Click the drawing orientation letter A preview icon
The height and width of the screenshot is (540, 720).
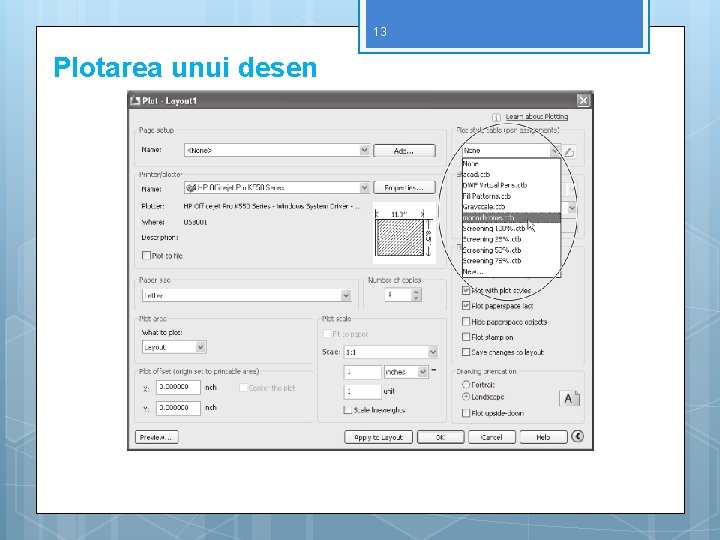[x=569, y=398]
